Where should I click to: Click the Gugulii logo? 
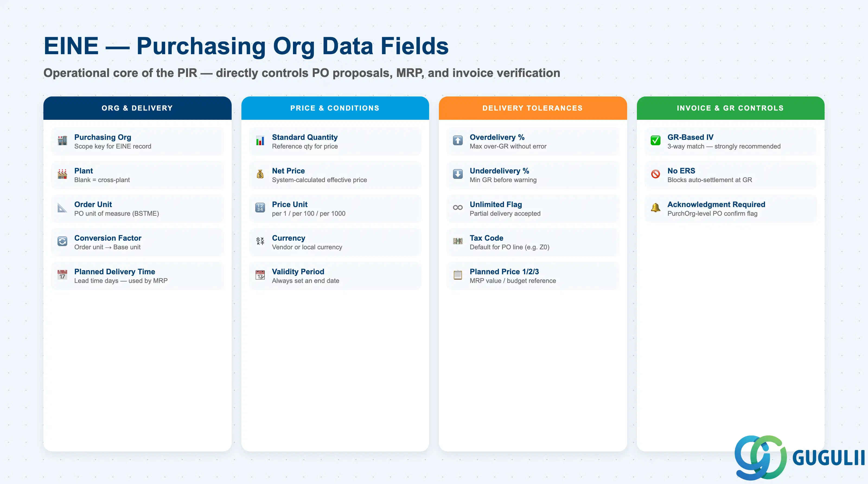[x=799, y=458]
